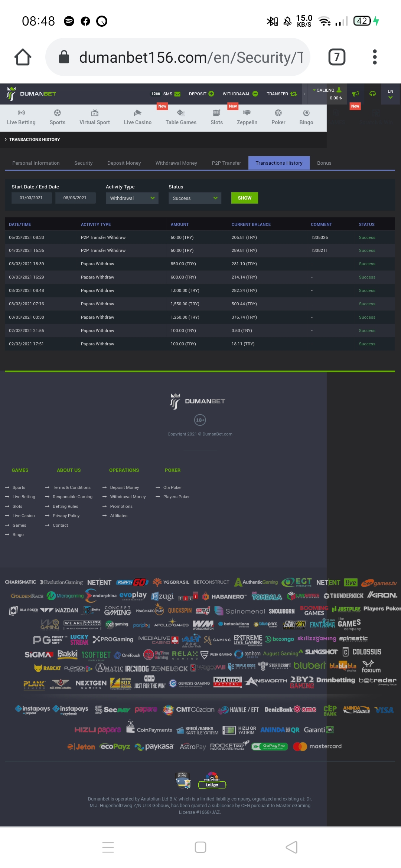Open announcements megaphone icon
This screenshot has height=868, width=401.
355,94
